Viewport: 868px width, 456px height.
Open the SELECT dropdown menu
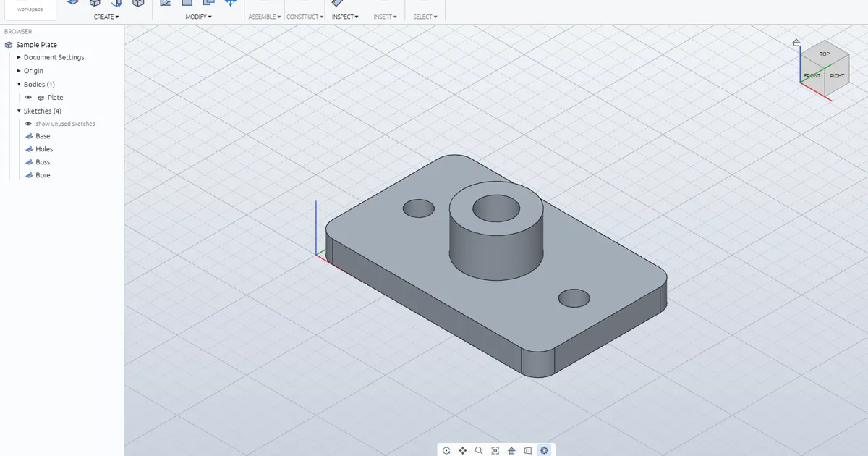coord(425,17)
